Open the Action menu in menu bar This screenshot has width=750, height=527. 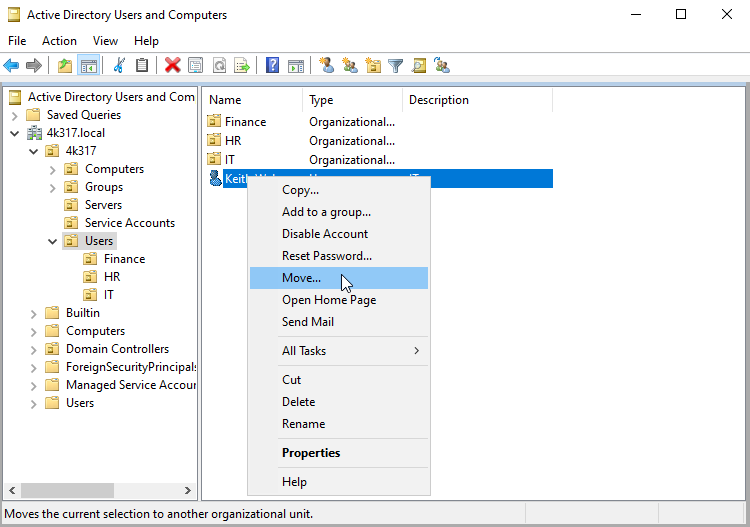[59, 41]
